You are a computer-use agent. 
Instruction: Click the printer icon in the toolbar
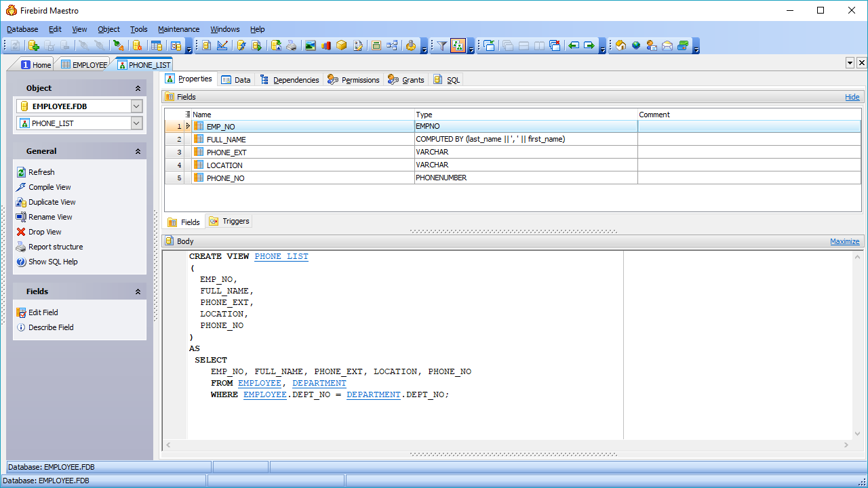[x=291, y=45]
